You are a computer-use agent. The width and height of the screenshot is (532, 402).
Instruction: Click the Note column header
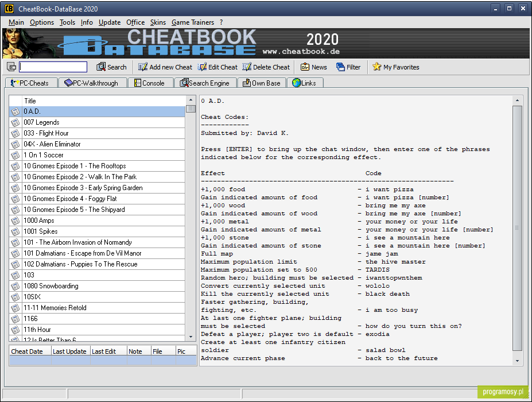point(139,351)
